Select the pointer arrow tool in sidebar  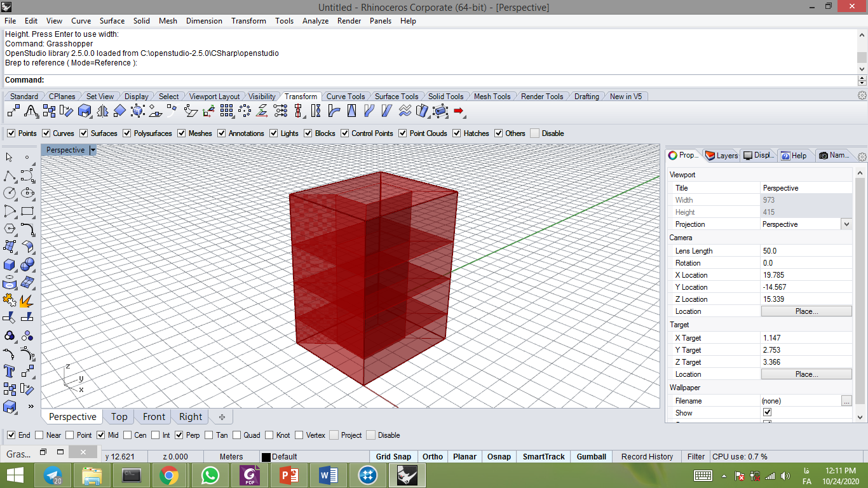tap(10, 157)
